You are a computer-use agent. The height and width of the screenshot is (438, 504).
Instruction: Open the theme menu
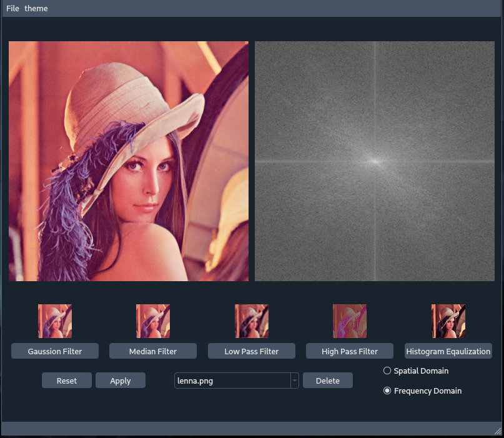pos(36,8)
